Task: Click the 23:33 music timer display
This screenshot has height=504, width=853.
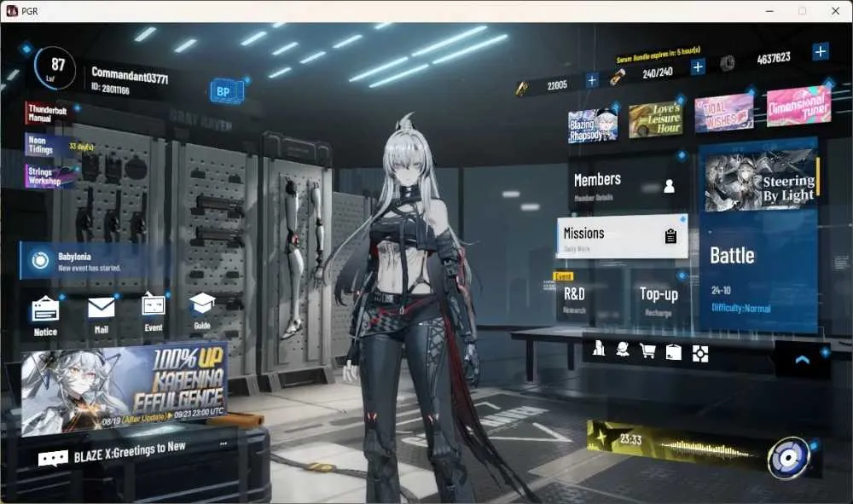Action: pyautogui.click(x=631, y=439)
